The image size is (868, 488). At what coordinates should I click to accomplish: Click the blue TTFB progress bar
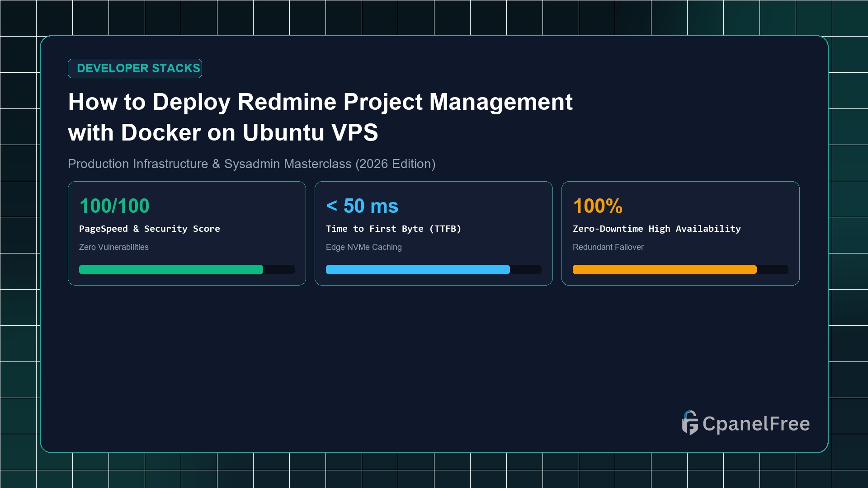click(x=434, y=270)
